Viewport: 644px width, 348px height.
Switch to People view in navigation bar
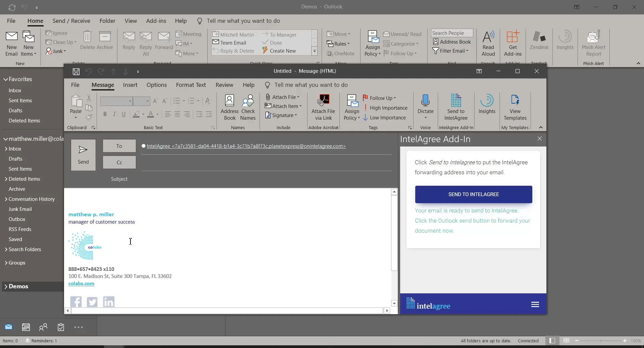click(43, 327)
